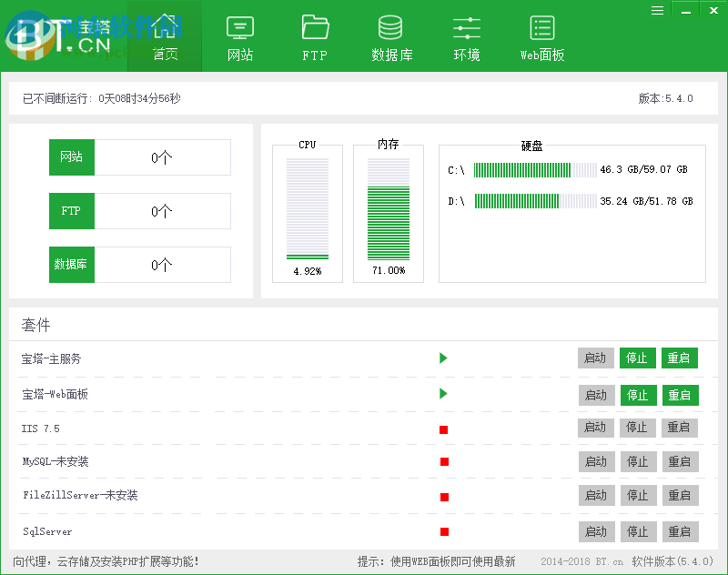Click the green 网站 badge in summary panel

[x=72, y=156]
